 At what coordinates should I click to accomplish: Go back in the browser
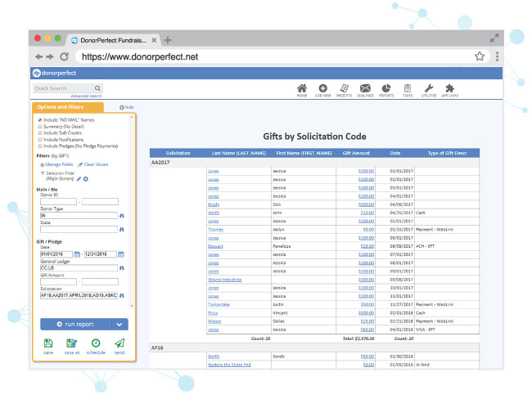coord(39,56)
